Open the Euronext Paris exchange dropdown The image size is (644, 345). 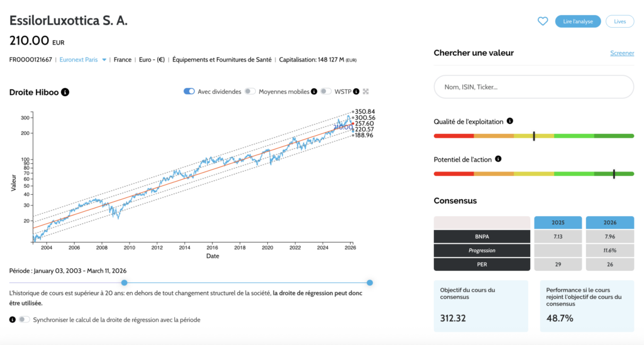point(82,60)
